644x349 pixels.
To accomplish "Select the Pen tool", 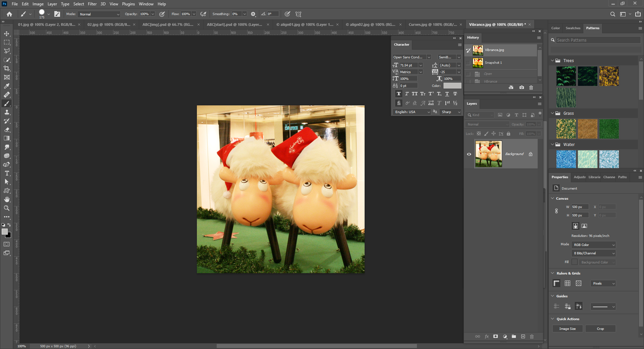I will point(7,164).
